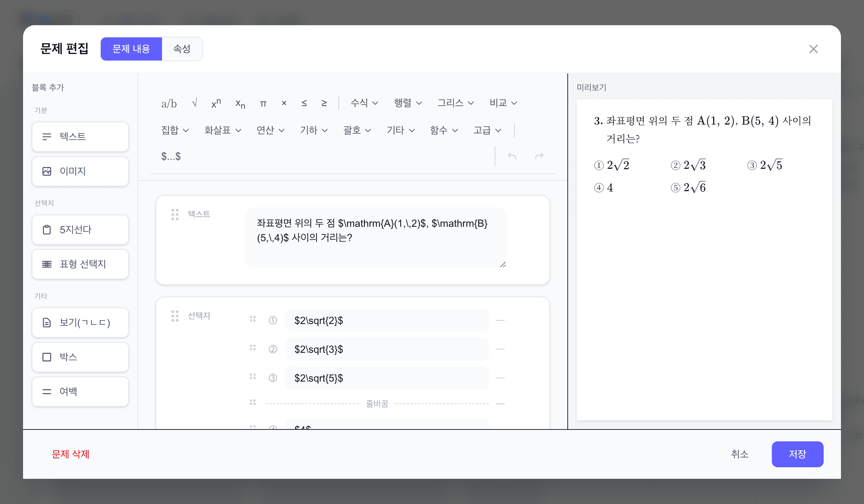Add a 표형 선택지 block

click(x=80, y=264)
